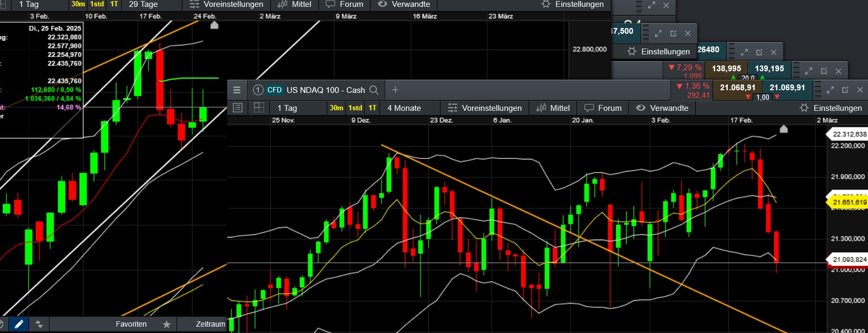Click the CFD badge in NDAQ title
The image size is (868, 333).
pyautogui.click(x=275, y=90)
